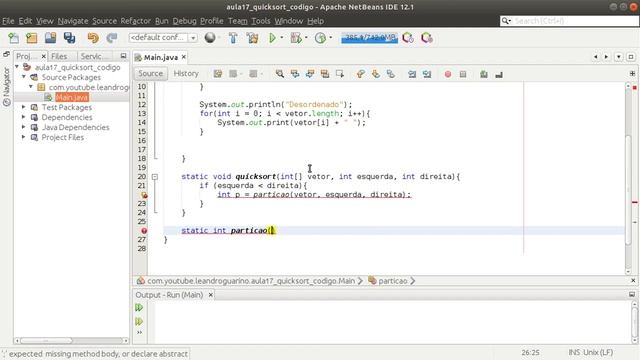This screenshot has height=360, width=640.
Task: Click the error marker on line 26
Action: (x=144, y=231)
